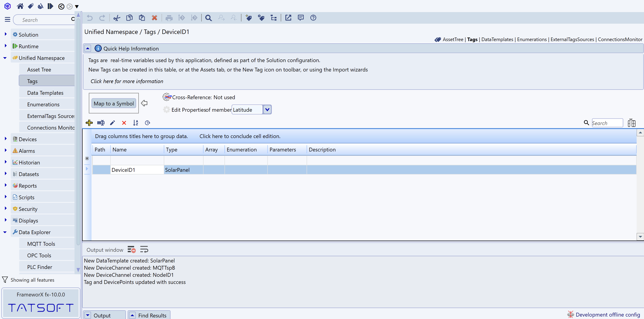Switch to ConnectionsMonitor tab link
The height and width of the screenshot is (319, 644).
coord(620,39)
